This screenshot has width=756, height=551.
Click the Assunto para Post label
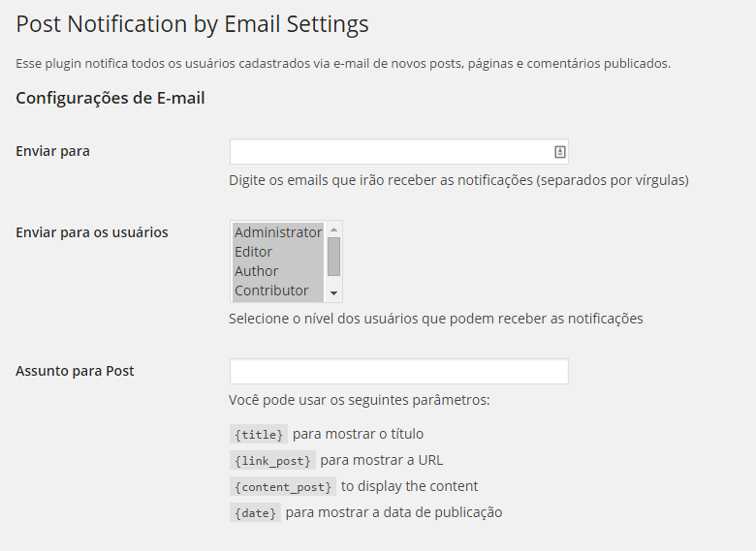click(75, 371)
